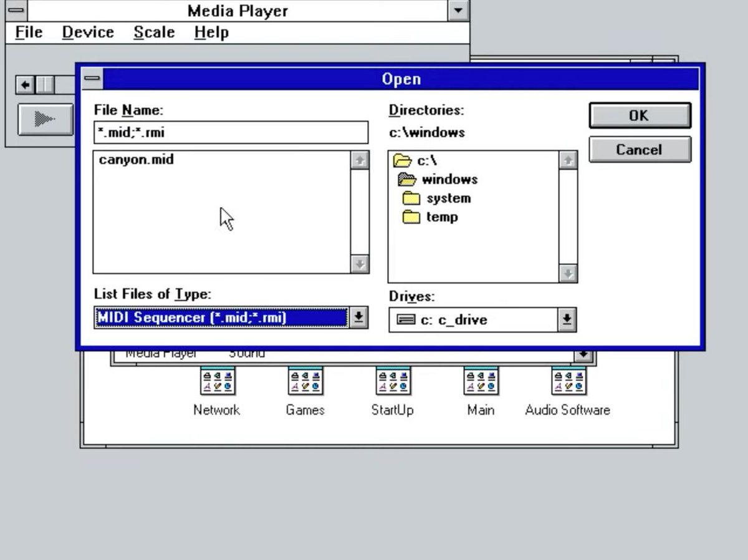Click the Cancel button

point(640,150)
